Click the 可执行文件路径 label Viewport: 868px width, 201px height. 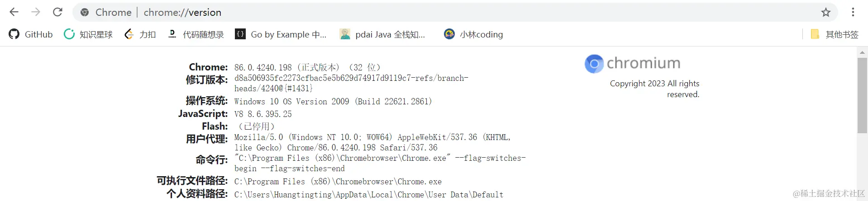pos(192,181)
